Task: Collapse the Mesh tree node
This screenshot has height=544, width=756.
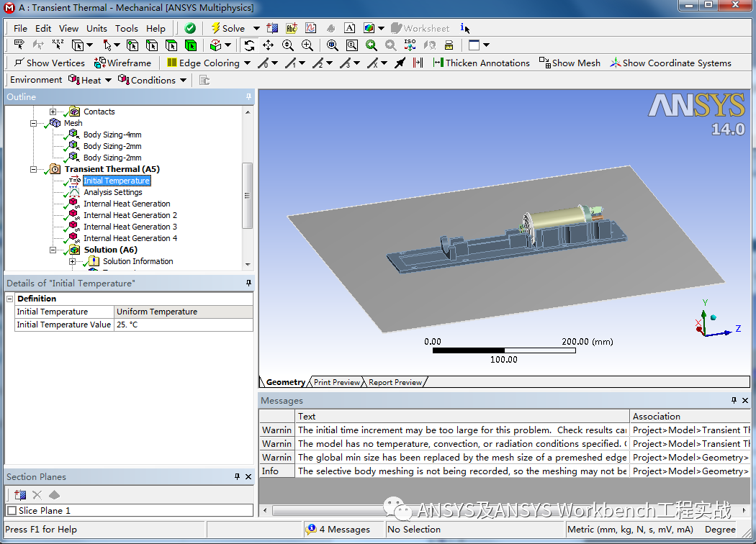Action: [33, 123]
